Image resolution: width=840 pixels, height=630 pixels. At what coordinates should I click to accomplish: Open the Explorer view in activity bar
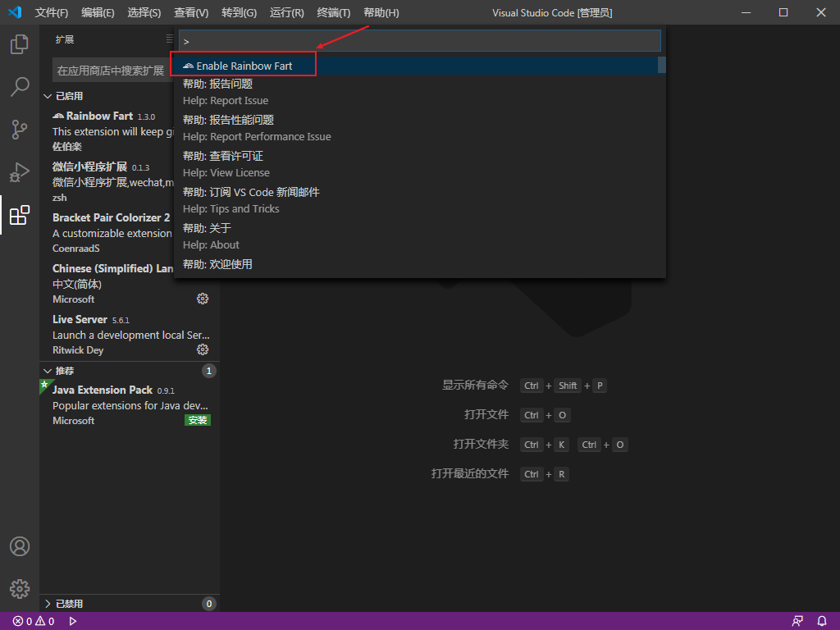[x=20, y=44]
